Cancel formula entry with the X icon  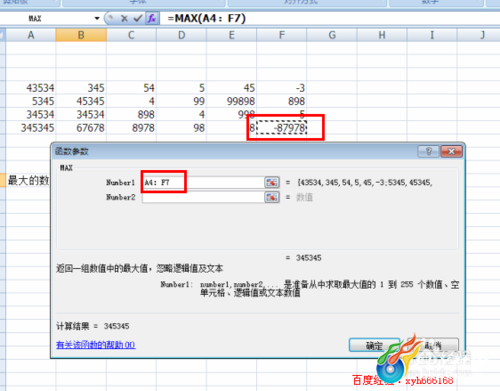point(124,18)
